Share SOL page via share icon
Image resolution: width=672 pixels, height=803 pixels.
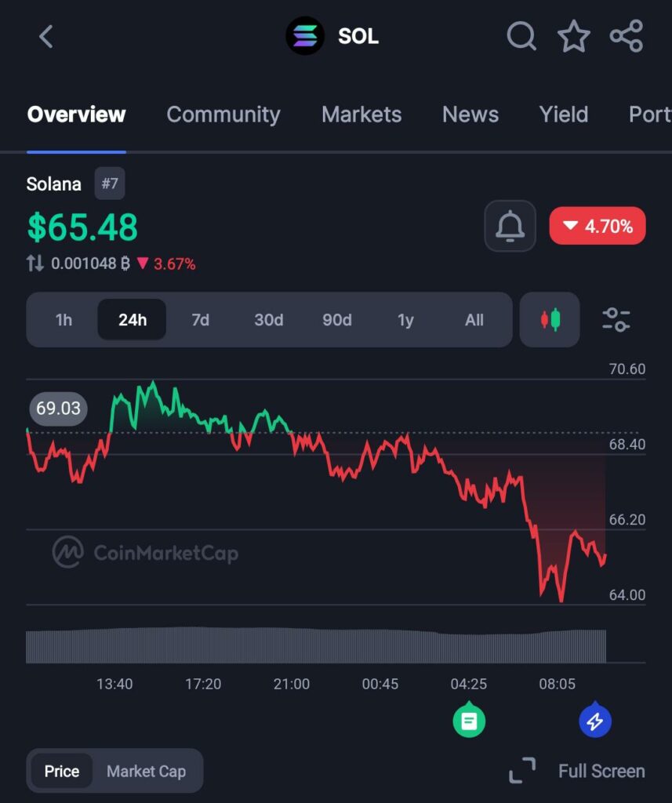click(627, 36)
